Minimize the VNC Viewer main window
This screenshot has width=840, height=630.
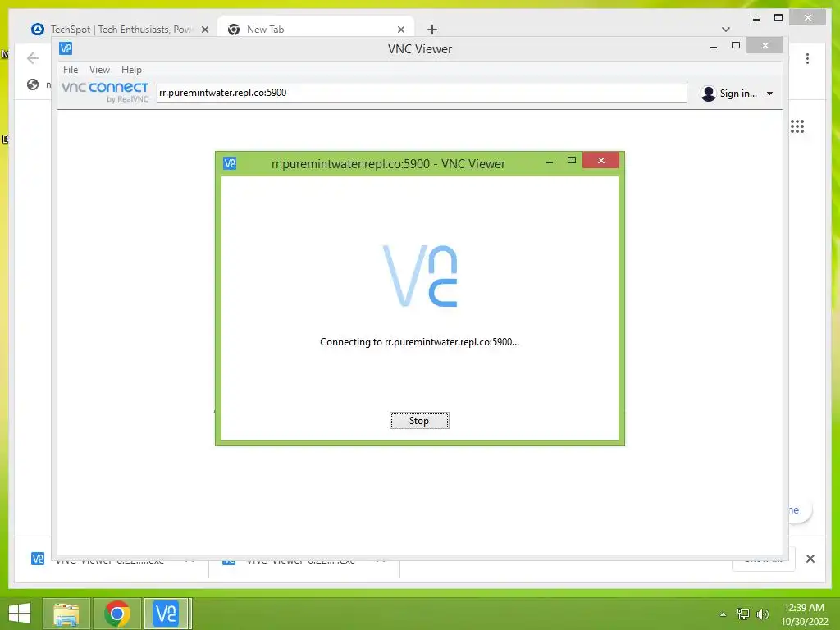point(714,47)
